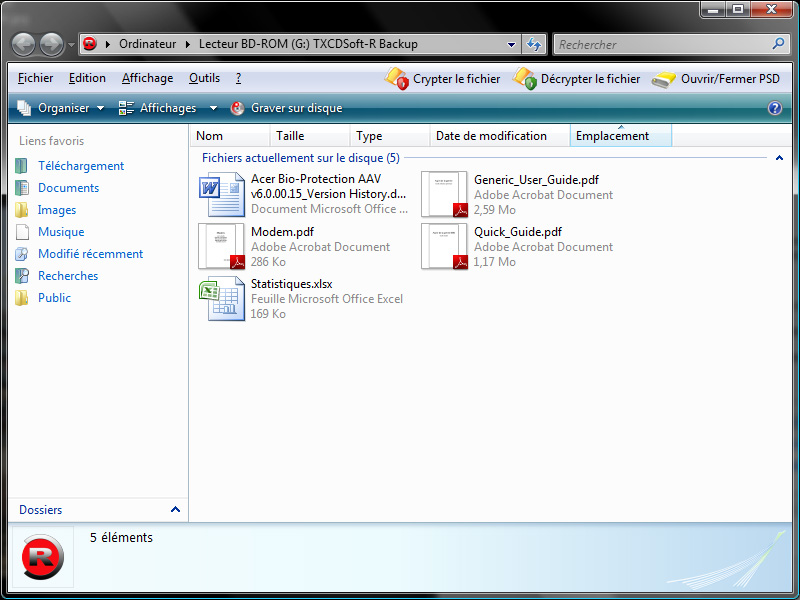Open the Modifié récemment link

coord(90,254)
